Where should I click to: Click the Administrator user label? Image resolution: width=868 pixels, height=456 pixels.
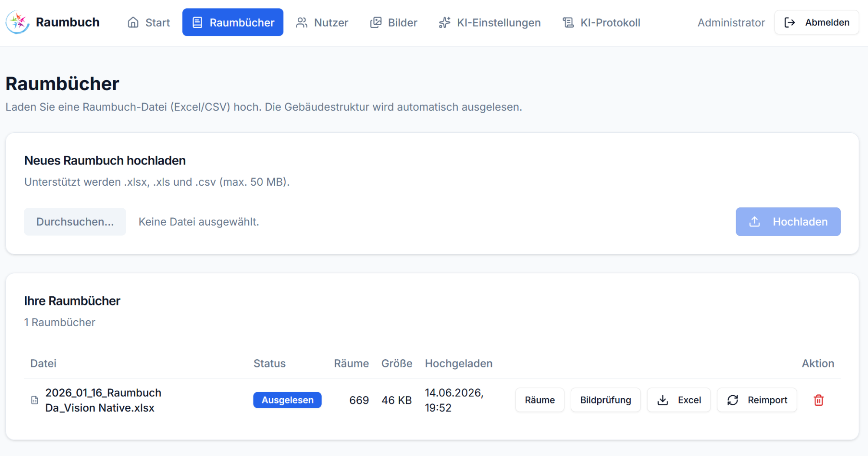pos(731,23)
